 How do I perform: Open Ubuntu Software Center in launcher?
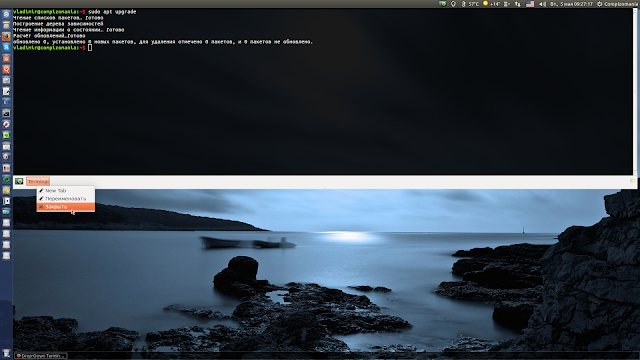pyautogui.click(x=6, y=58)
